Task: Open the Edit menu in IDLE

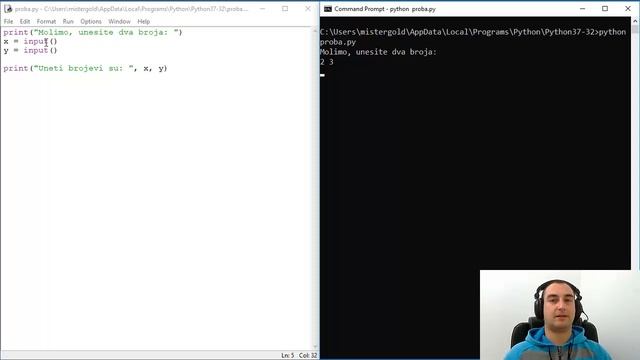Action: 25,21
